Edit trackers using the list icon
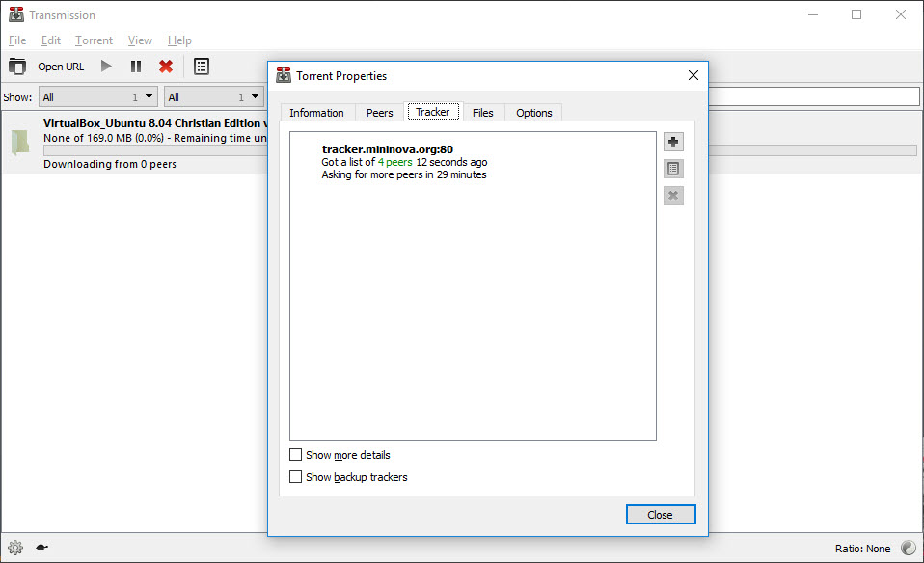 coord(673,169)
